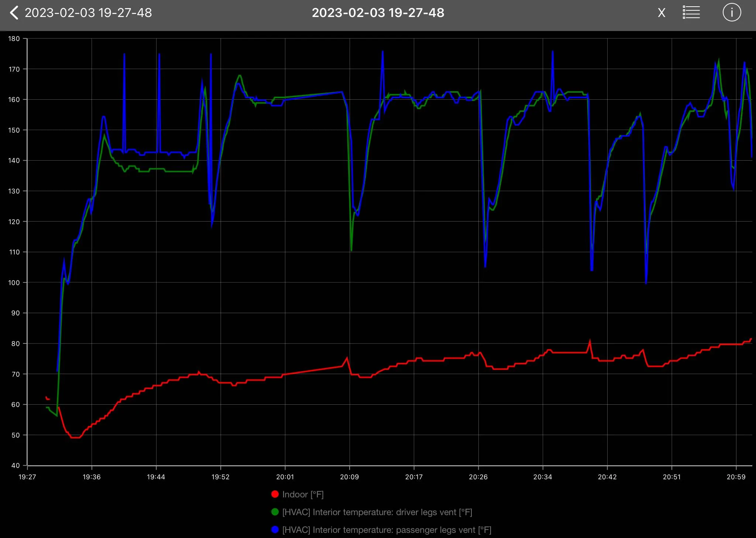
Task: Click the 19:44 time axis label
Action: point(156,477)
